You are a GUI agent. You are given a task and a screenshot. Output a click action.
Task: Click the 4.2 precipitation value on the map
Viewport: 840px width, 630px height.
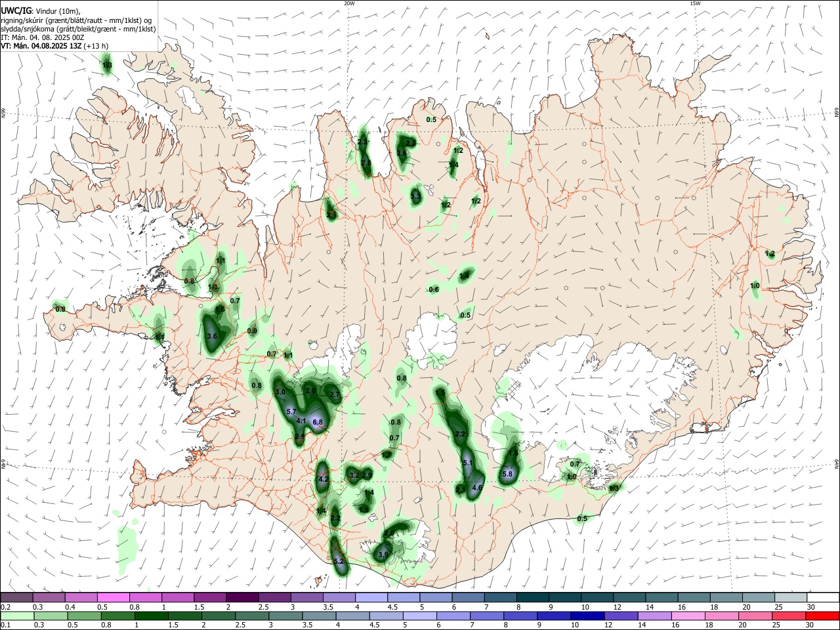tap(323, 480)
